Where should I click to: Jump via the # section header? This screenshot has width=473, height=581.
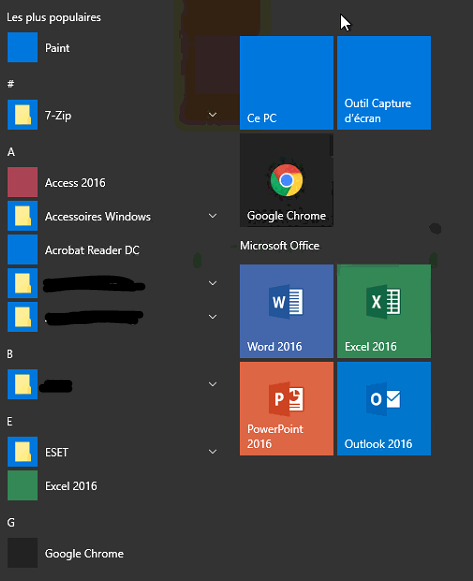pos(11,84)
